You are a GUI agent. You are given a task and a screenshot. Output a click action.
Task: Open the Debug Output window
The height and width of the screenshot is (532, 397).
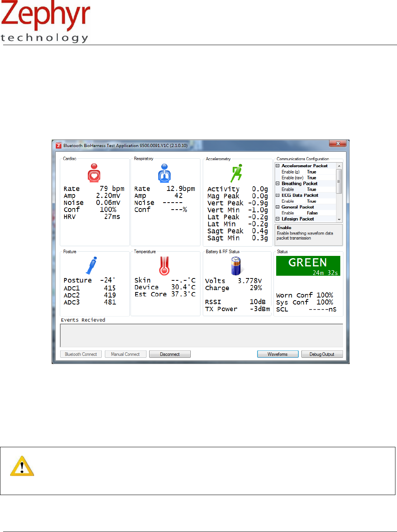(x=322, y=354)
